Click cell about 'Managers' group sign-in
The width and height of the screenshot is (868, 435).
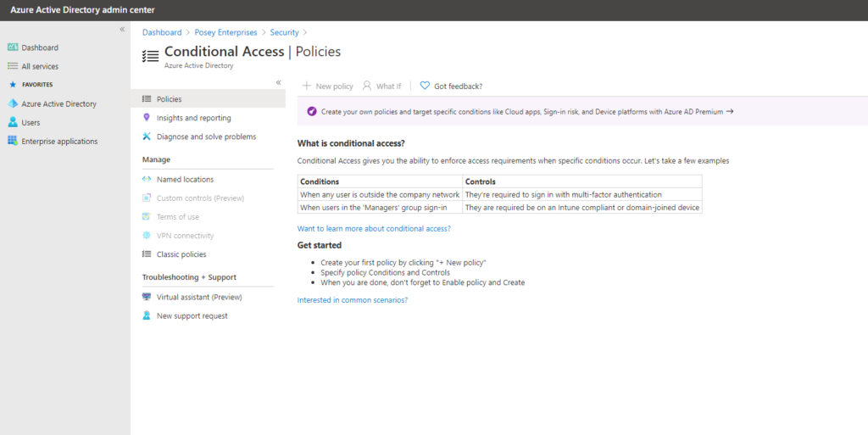[x=380, y=208]
